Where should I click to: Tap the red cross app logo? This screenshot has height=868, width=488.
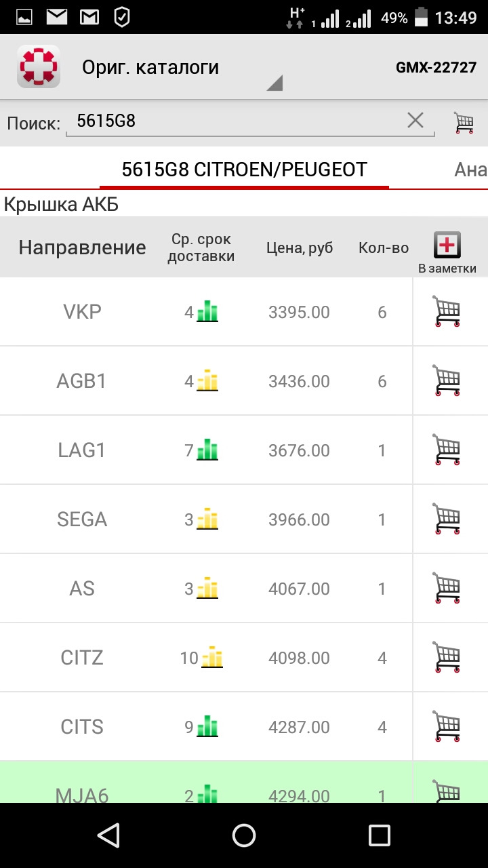coord(39,66)
